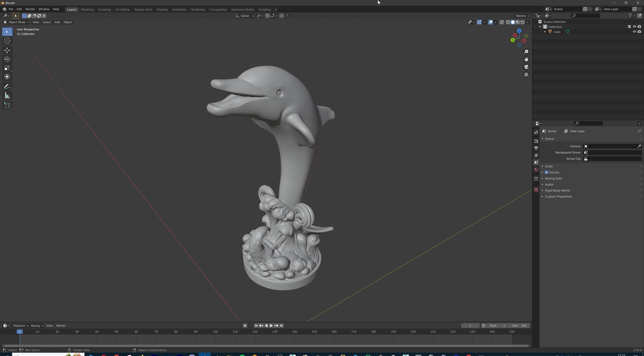Open the Texture properties tab

coord(536,190)
